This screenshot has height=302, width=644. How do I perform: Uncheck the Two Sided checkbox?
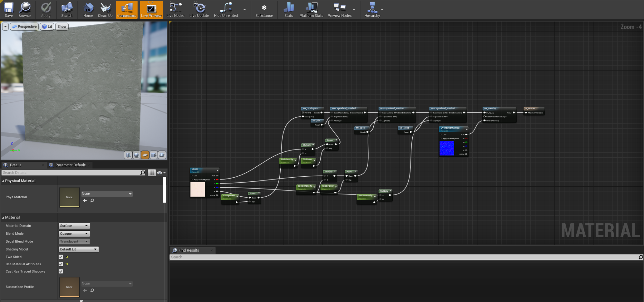[x=61, y=257]
